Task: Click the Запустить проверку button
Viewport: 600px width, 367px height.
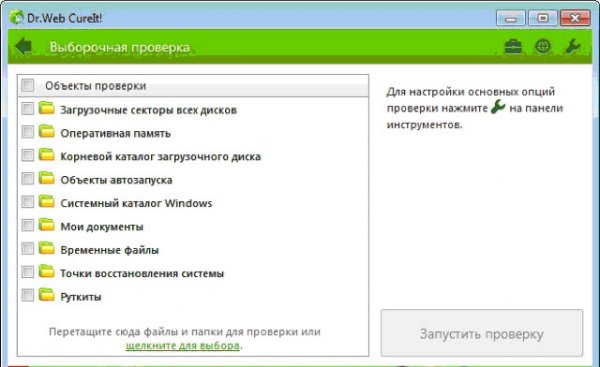Action: coord(482,333)
